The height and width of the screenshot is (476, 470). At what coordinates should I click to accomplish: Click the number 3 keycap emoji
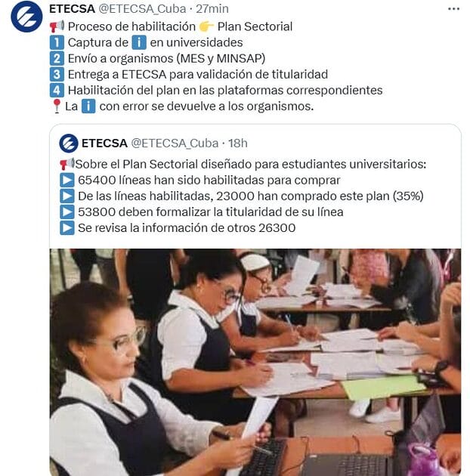57,74
